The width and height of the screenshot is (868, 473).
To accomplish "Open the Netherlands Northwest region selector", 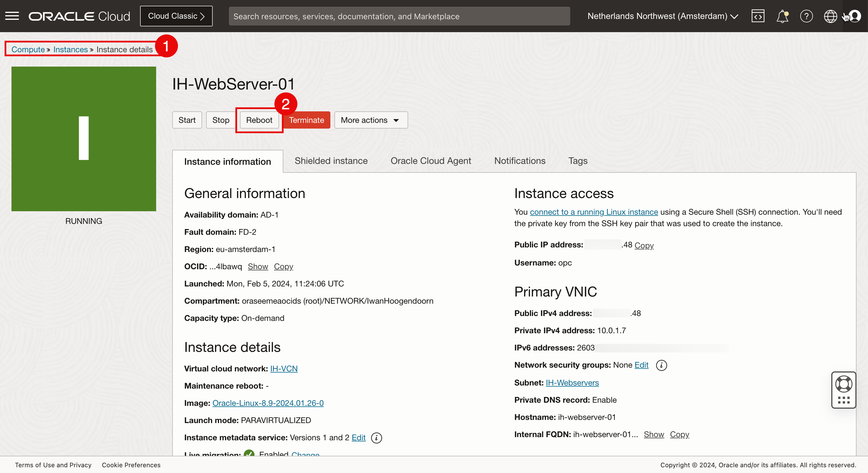I will click(x=662, y=16).
